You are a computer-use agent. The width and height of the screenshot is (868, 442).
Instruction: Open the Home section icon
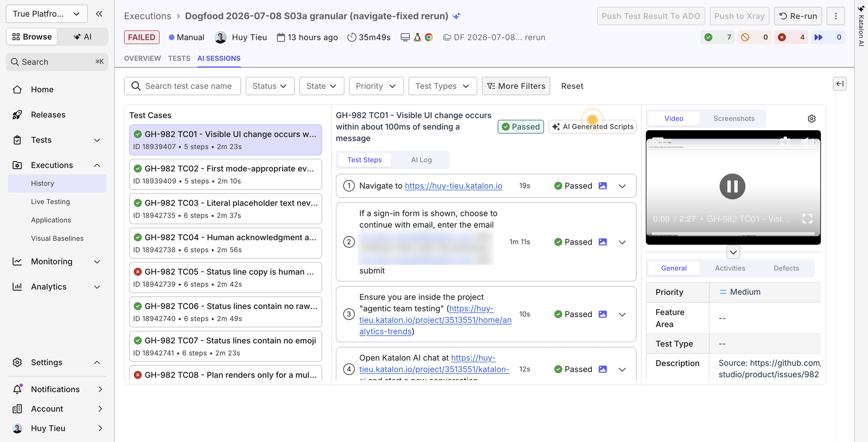(17, 89)
